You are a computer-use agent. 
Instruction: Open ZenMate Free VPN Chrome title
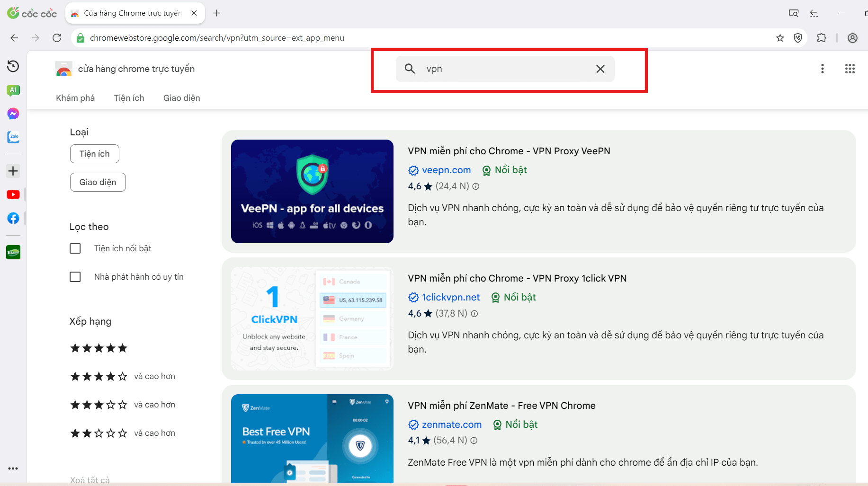pyautogui.click(x=501, y=406)
